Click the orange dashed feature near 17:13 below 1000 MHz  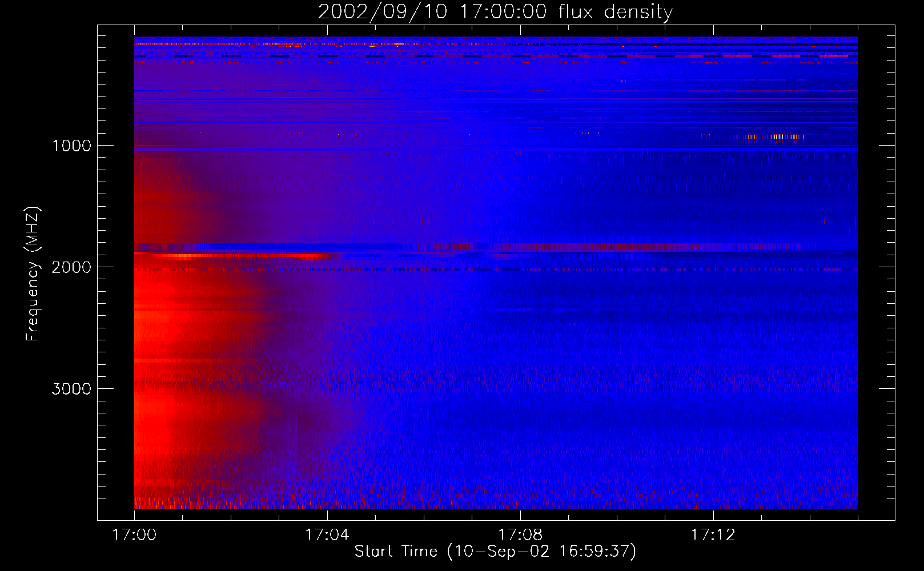point(774,136)
